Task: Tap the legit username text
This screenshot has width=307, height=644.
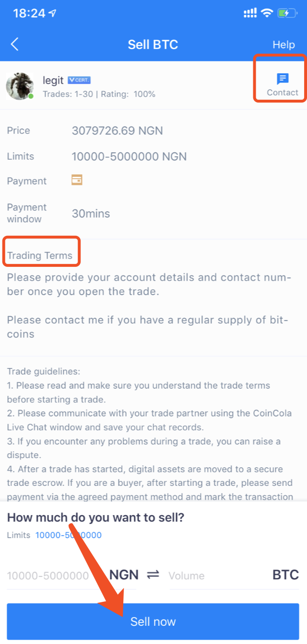Action: click(53, 80)
